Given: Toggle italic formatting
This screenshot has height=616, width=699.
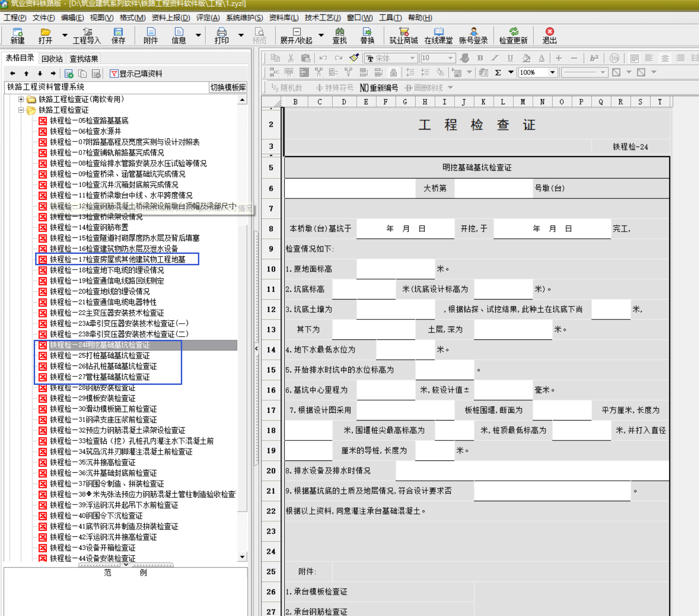Looking at the screenshot, I should 495,58.
